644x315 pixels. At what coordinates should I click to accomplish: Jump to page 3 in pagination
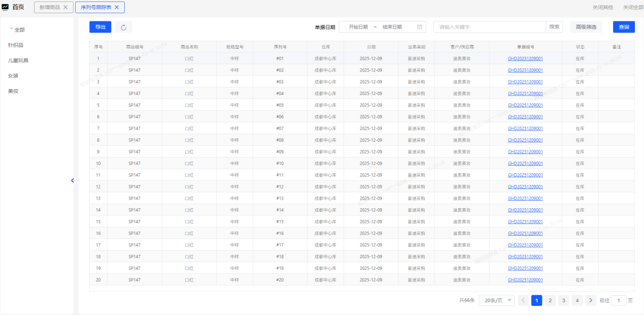[x=563, y=300]
